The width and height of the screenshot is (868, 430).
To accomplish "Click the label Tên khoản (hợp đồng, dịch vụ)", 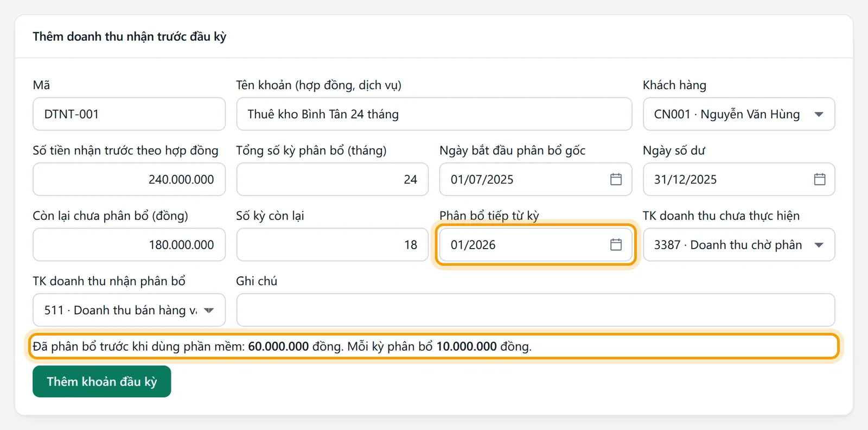I will pyautogui.click(x=319, y=85).
